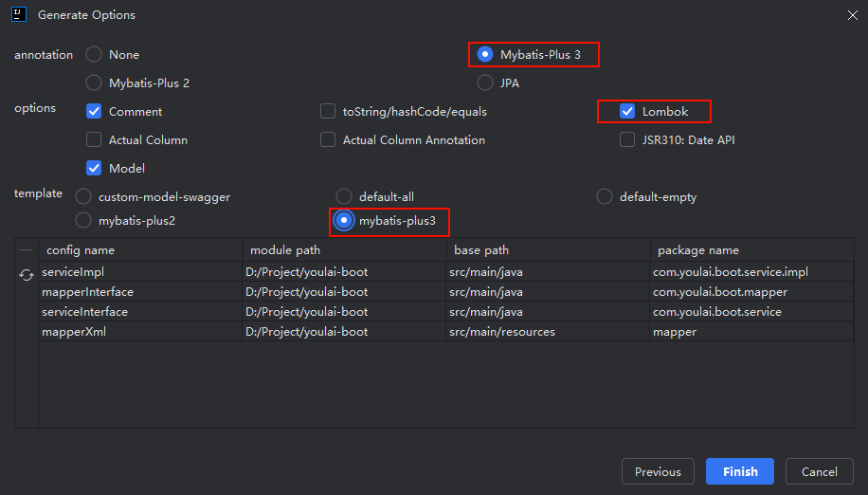This screenshot has height=495, width=868.
Task: Enable the Actual Column checkbox
Action: click(94, 139)
